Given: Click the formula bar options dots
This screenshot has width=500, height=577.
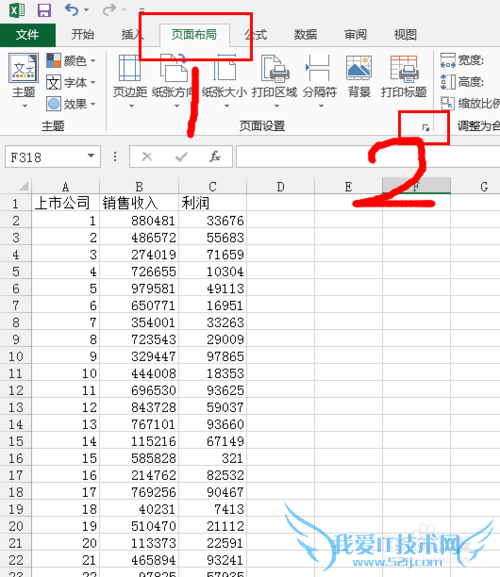Looking at the screenshot, I should point(115,157).
